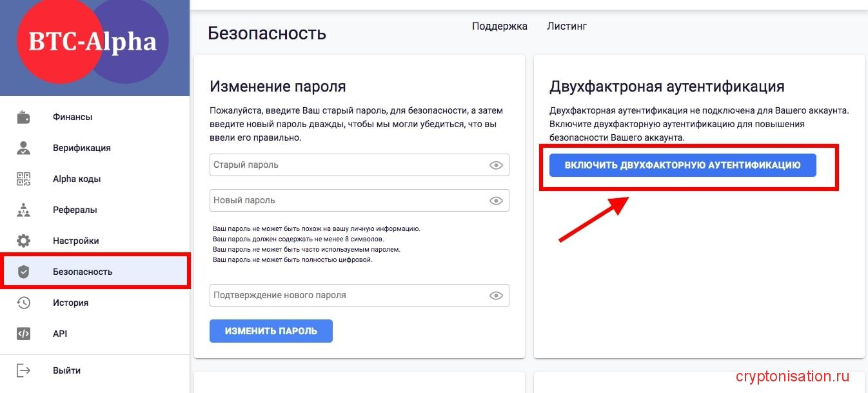Select the Безопасность shield icon
The image size is (868, 393).
[24, 272]
